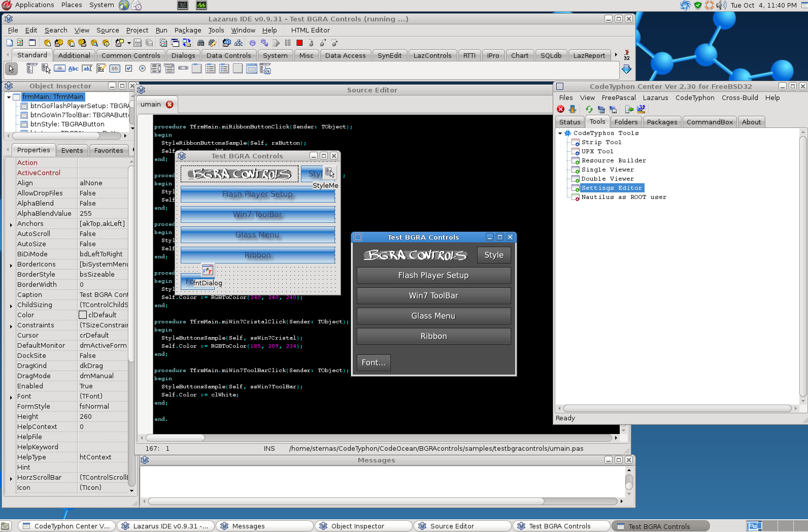Open the Project menu in Lazarus IDE

[x=137, y=30]
